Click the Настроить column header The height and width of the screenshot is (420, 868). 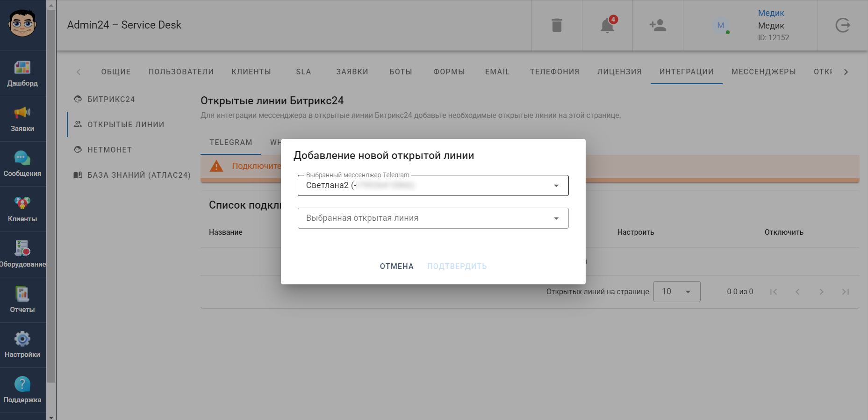click(x=636, y=232)
